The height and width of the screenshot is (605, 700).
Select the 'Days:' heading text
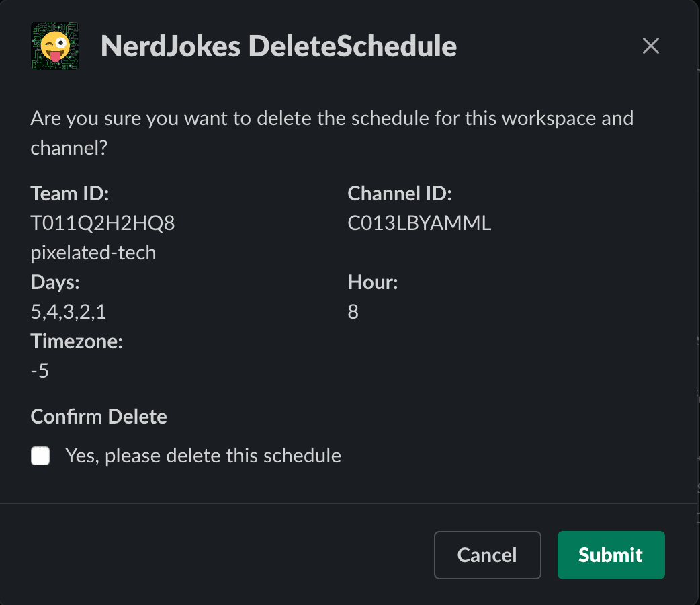(x=54, y=282)
